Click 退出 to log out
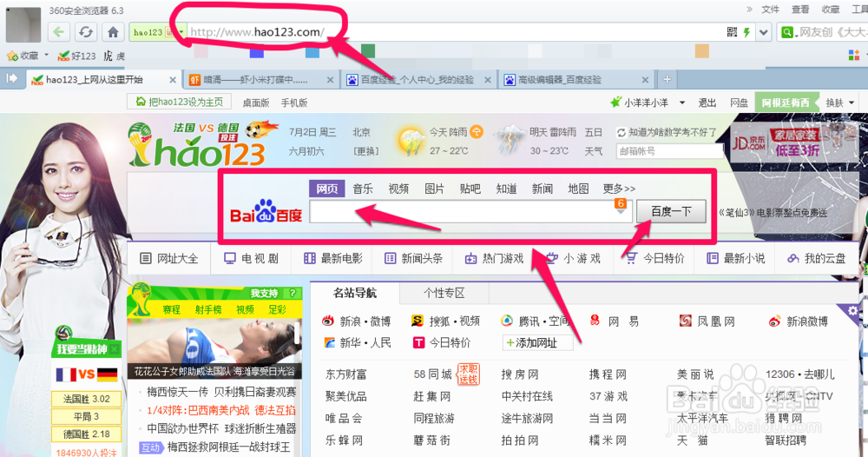 707,103
